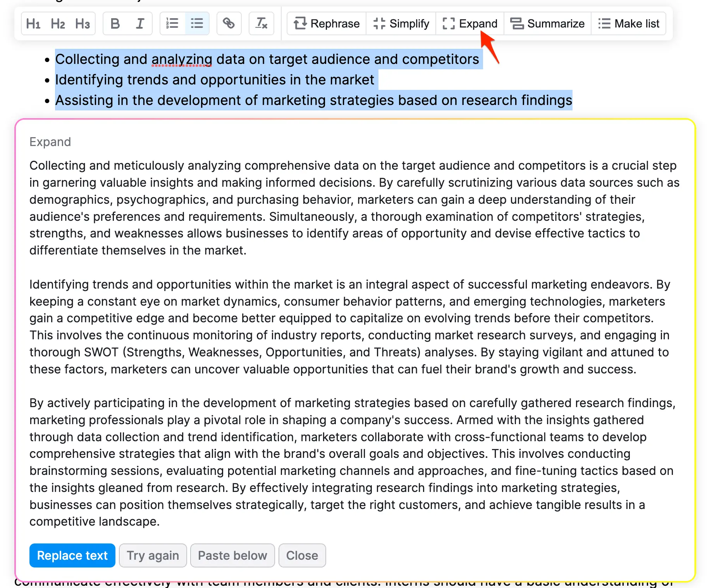Screen dimensions: 712x588
Task: Insert result using Paste below
Action: click(x=232, y=555)
